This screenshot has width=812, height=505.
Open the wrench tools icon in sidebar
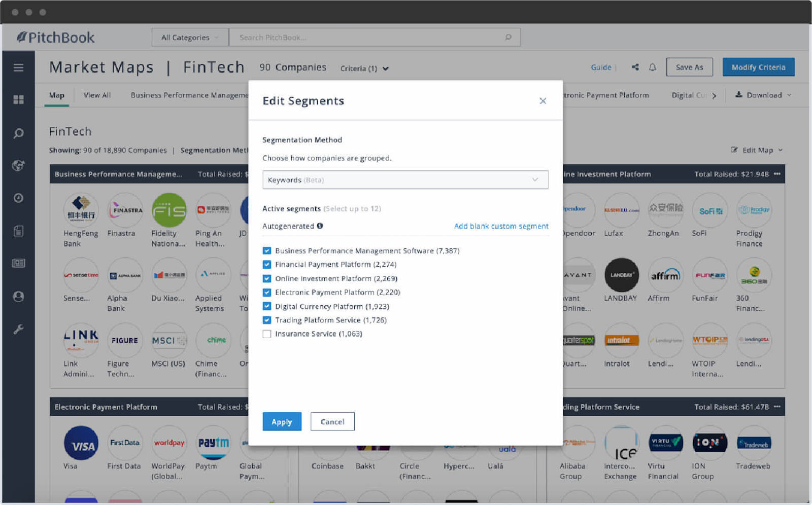tap(18, 330)
